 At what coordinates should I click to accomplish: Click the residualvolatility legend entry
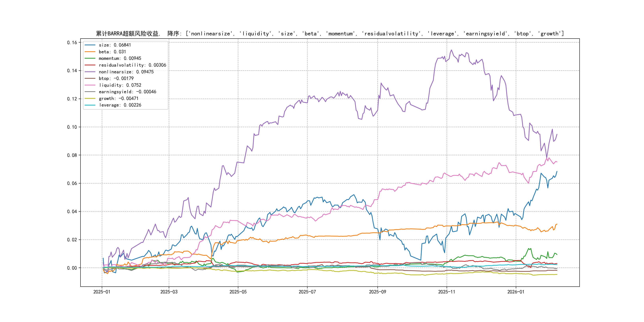(x=132, y=65)
